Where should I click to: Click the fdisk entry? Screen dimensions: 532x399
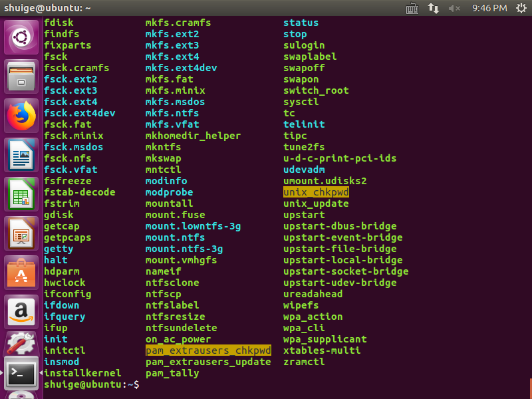click(59, 23)
